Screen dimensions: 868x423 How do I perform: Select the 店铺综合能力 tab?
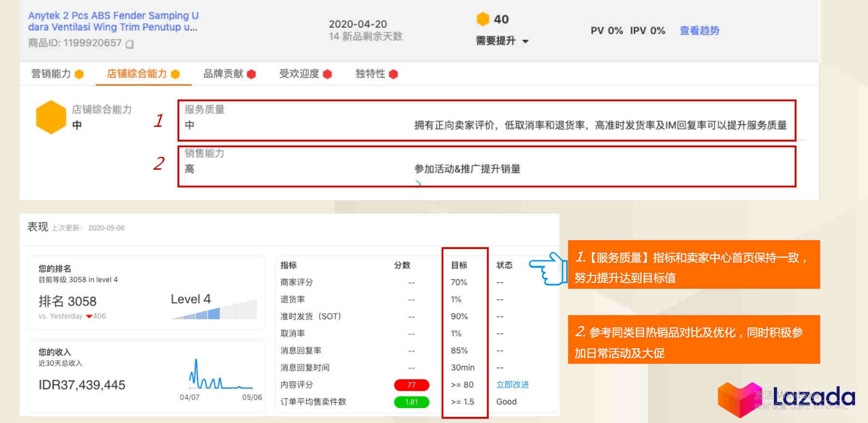click(143, 74)
